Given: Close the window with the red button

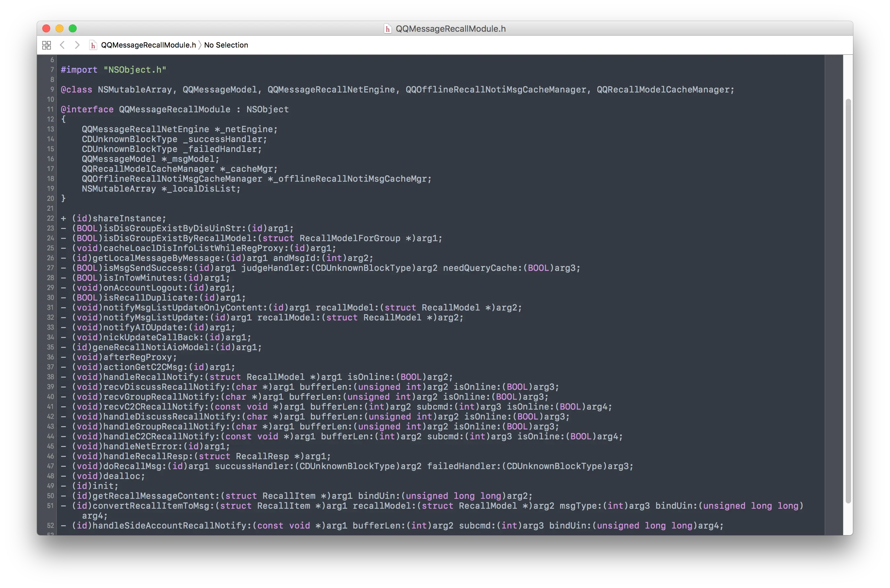Looking at the screenshot, I should point(47,28).
